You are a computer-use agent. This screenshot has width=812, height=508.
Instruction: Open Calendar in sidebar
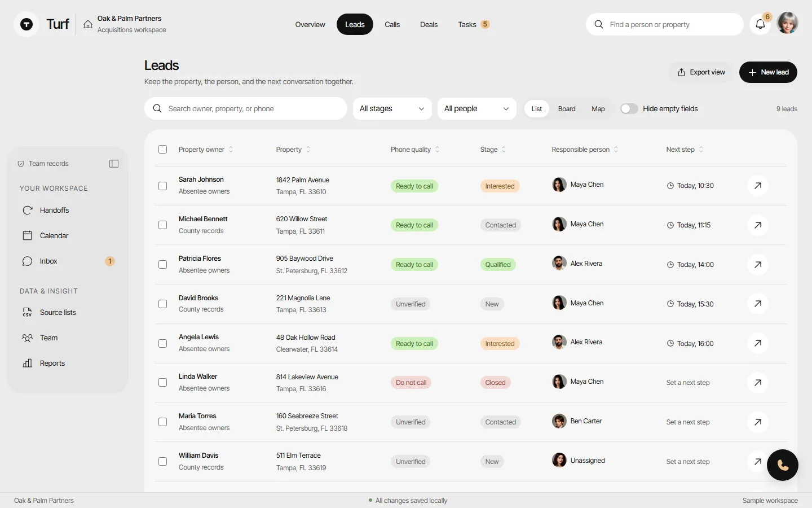tap(68, 235)
